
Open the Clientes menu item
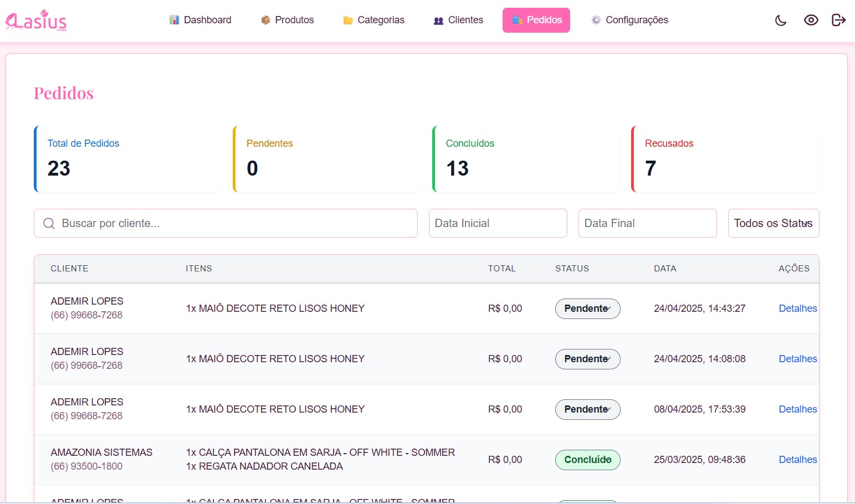click(458, 20)
